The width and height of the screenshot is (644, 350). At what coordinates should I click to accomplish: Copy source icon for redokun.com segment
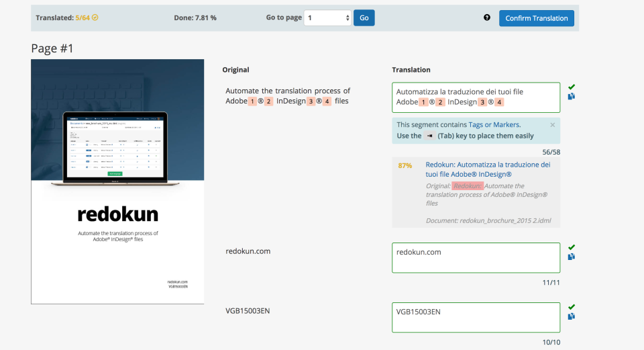point(572,257)
